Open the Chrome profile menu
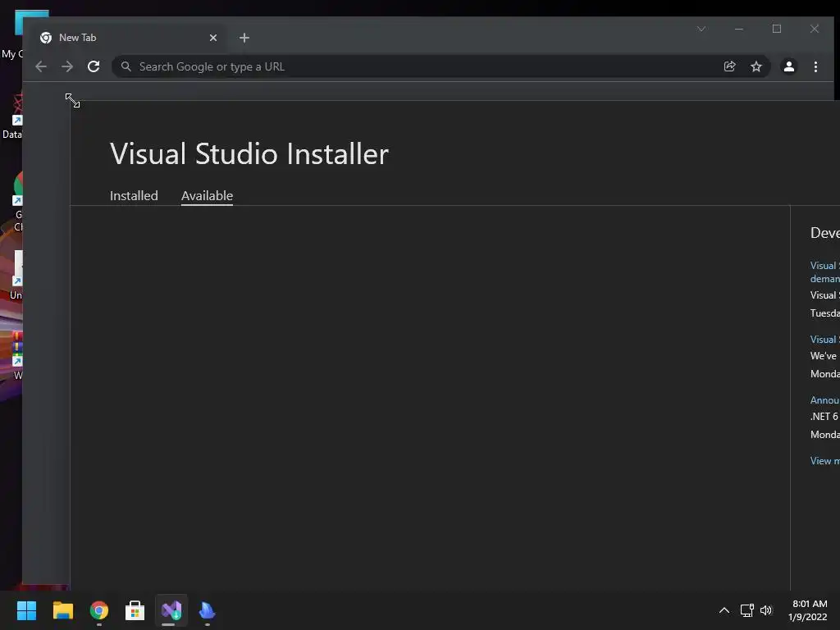Viewport: 840px width, 630px height. (x=788, y=66)
